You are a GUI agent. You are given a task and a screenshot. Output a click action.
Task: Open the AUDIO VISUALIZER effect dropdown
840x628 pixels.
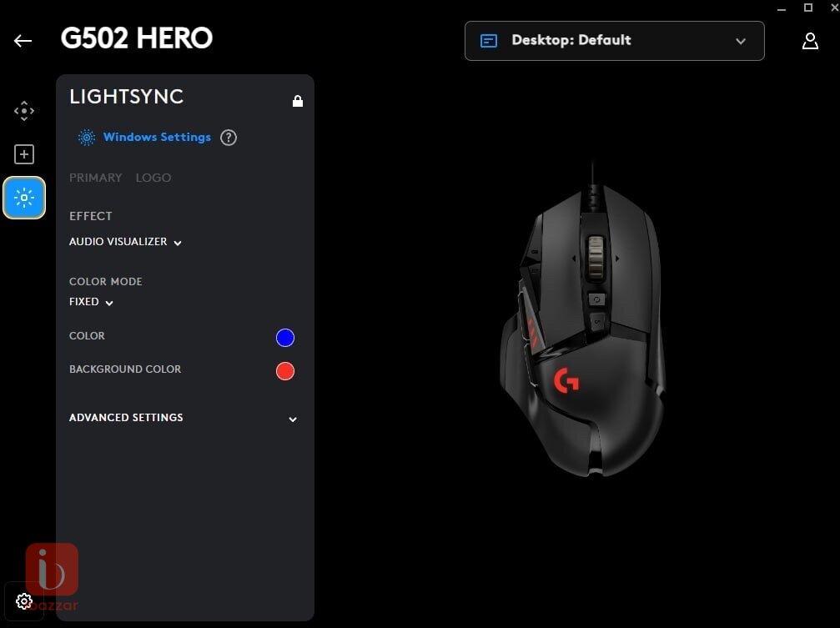(125, 242)
